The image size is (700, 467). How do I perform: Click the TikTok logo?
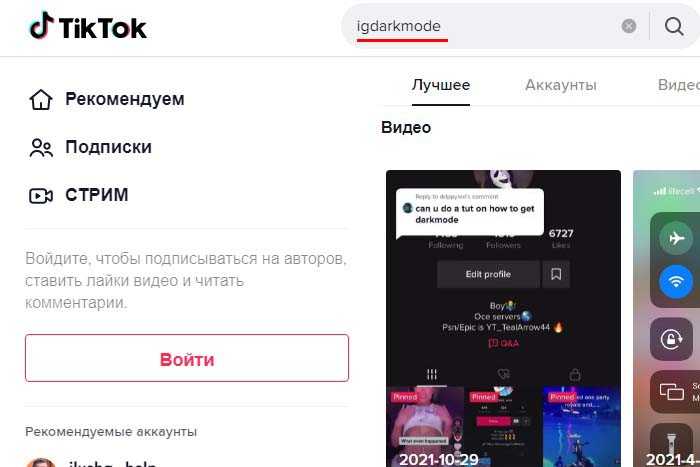click(88, 26)
